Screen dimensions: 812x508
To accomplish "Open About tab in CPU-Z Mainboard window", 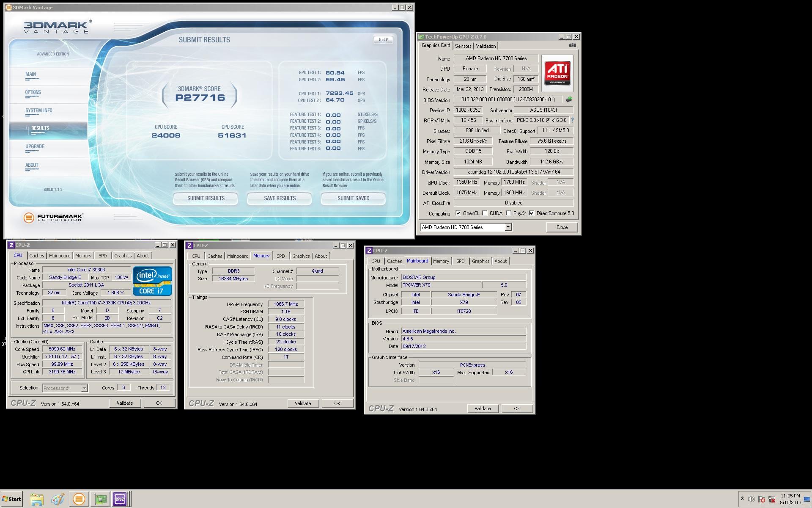I will (500, 261).
